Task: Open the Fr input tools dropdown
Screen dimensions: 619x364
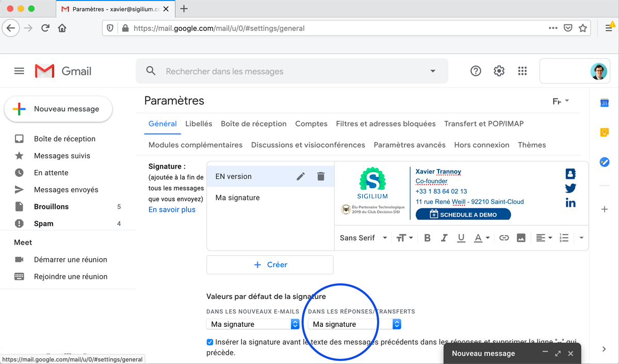Action: coord(561,101)
